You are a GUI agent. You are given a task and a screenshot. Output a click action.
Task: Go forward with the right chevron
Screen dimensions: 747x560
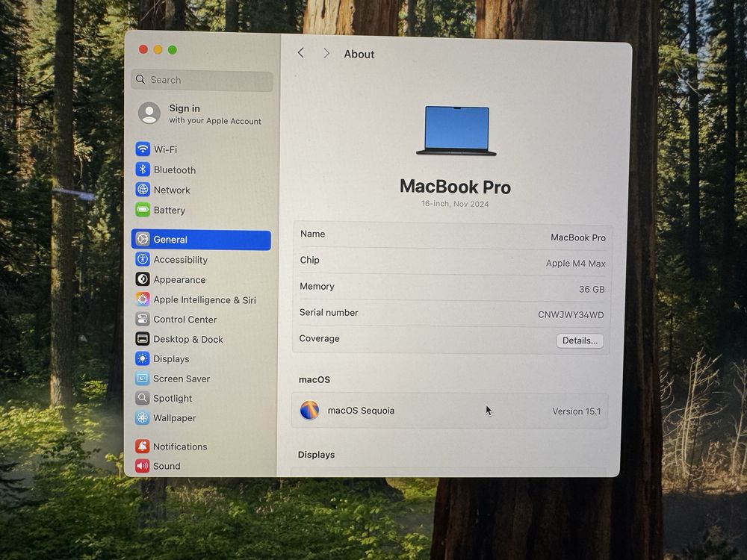coord(326,53)
